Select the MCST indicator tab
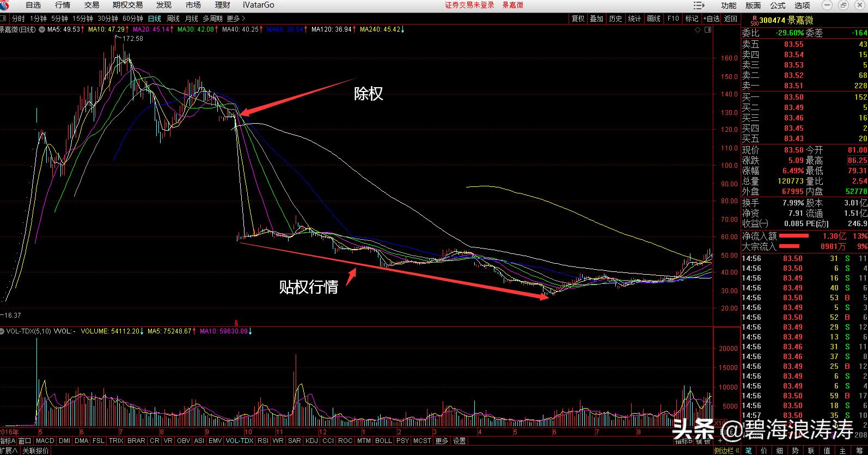Image resolution: width=868 pixels, height=455 pixels. (422, 441)
